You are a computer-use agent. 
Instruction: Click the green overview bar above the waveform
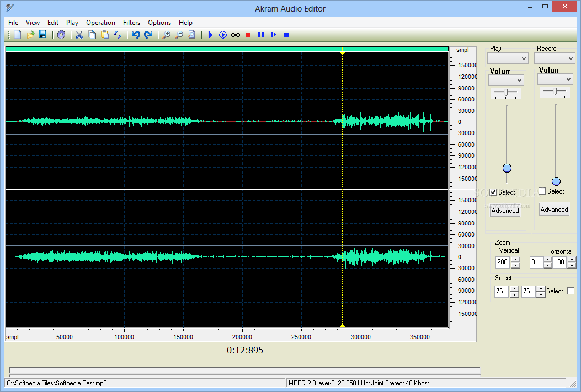pos(227,49)
